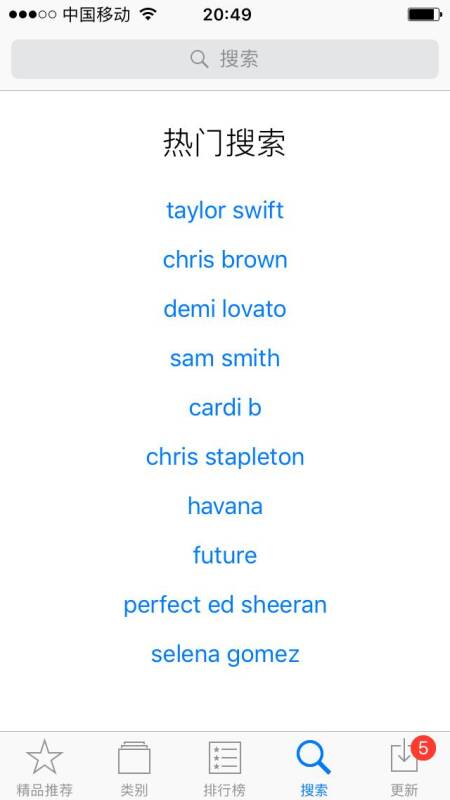
Task: Open the 更新 download icon
Action: [x=404, y=757]
